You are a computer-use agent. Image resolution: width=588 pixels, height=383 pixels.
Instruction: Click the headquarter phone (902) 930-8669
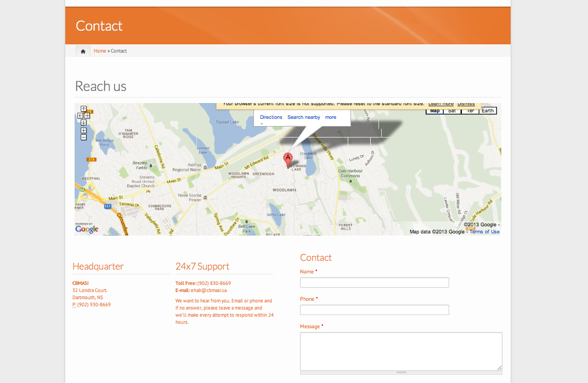[x=94, y=305]
